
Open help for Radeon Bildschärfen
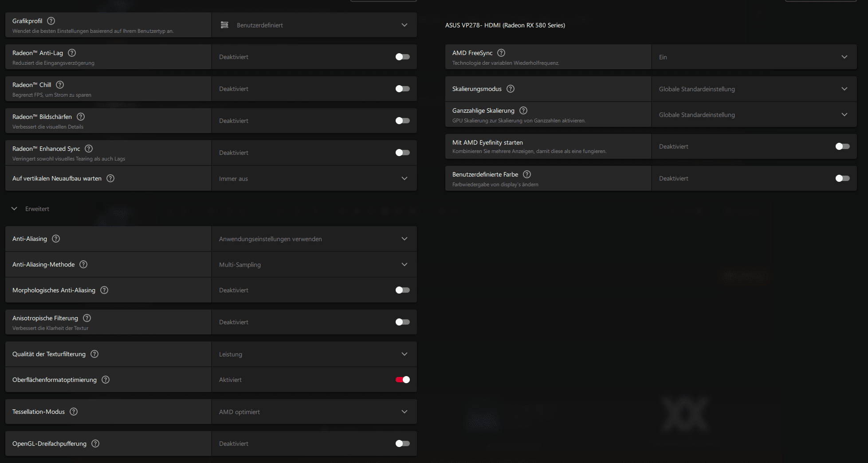(x=81, y=117)
